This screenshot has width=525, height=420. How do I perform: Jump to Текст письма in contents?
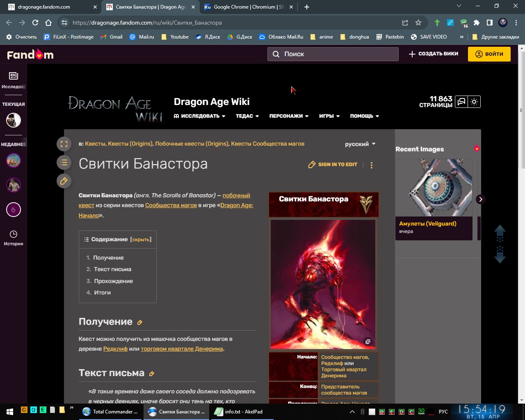(x=112, y=269)
